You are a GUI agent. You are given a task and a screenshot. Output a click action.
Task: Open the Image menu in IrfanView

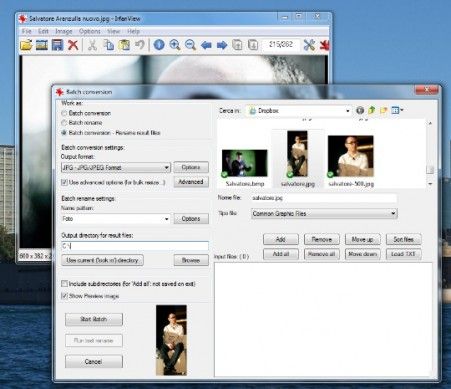click(x=64, y=31)
